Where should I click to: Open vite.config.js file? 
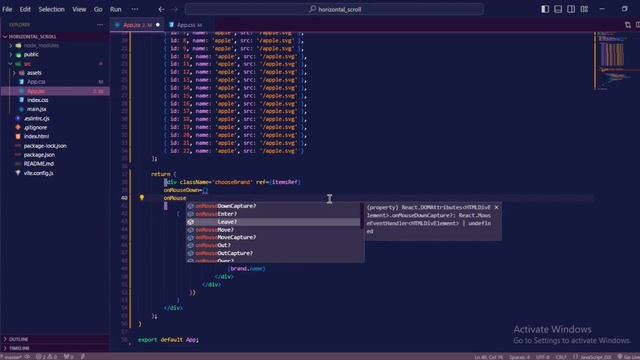pyautogui.click(x=55, y=173)
